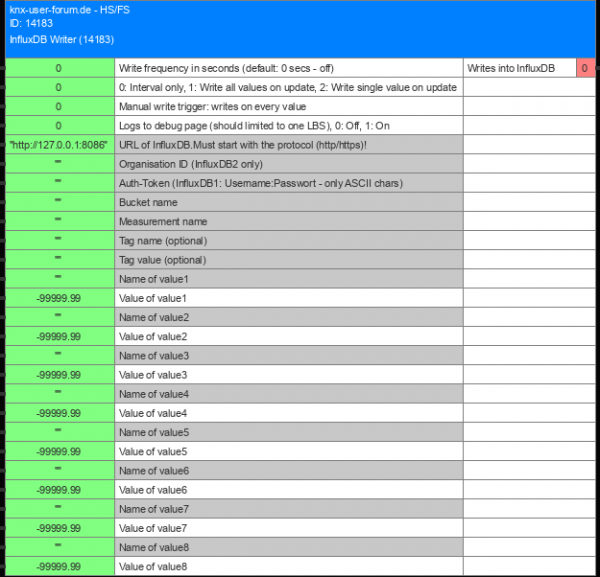Select the Tag name (optional) value cell

click(59, 240)
